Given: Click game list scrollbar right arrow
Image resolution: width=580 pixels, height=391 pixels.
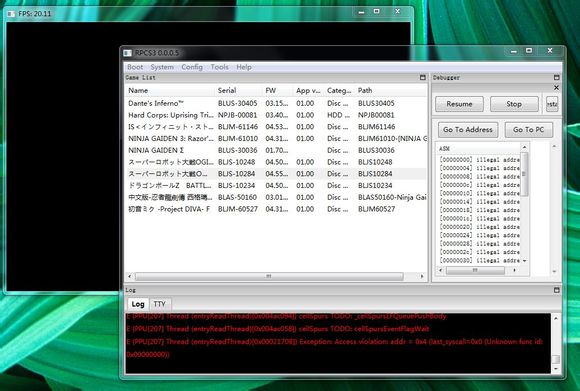Looking at the screenshot, I should (422, 276).
